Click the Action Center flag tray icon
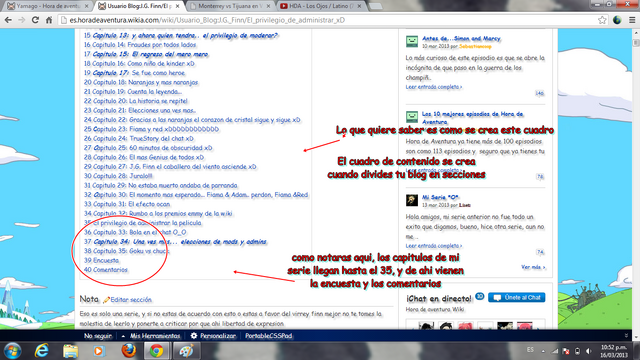Viewport: 640px width, 360px height. point(566,351)
